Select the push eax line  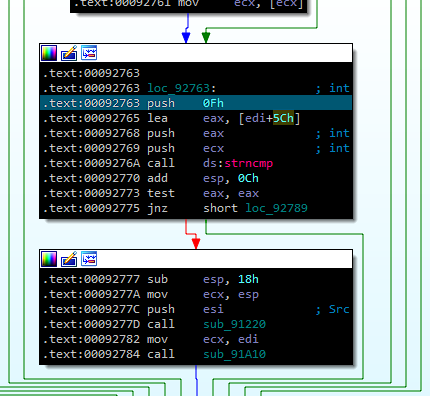196,133
